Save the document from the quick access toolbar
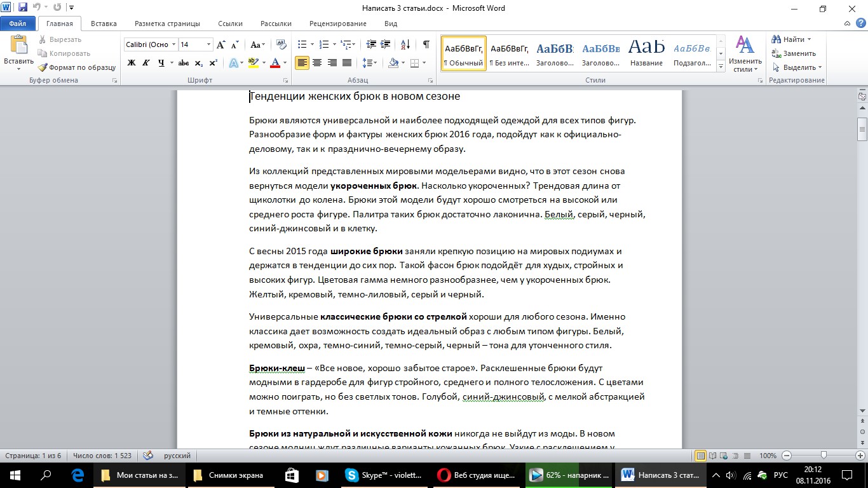Viewport: 868px width, 488px height. click(x=23, y=8)
